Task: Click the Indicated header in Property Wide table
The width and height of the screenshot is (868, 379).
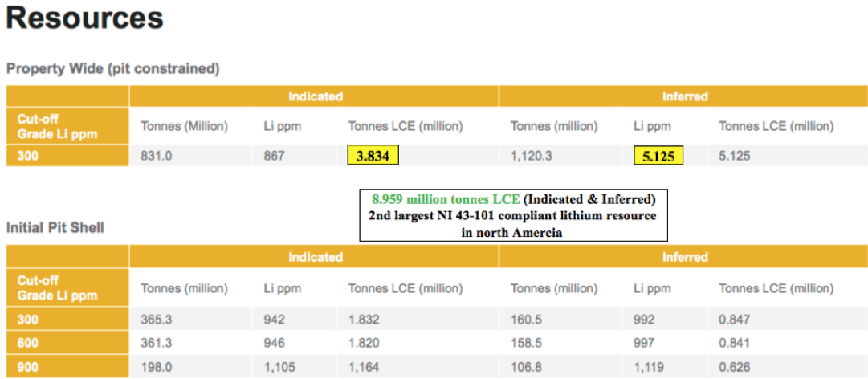Action: (x=315, y=96)
